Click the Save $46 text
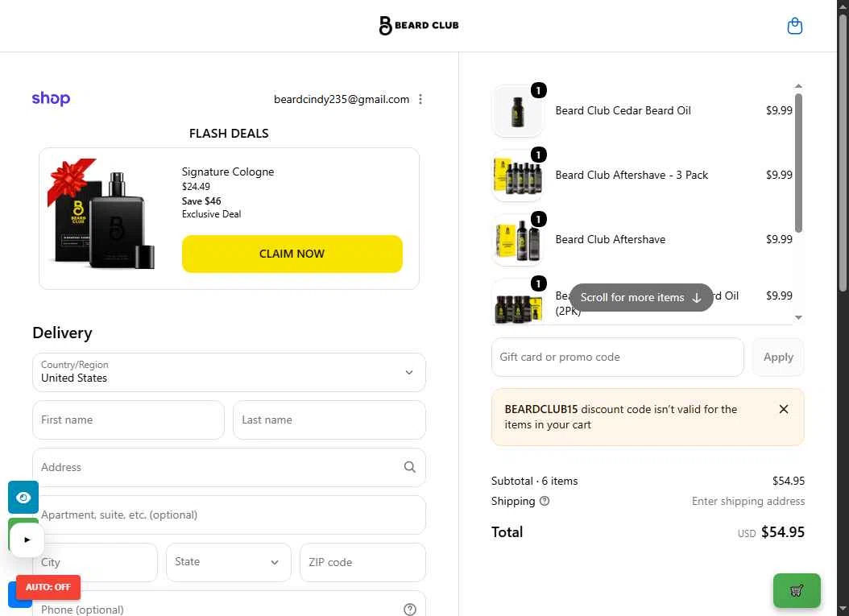 click(x=201, y=201)
